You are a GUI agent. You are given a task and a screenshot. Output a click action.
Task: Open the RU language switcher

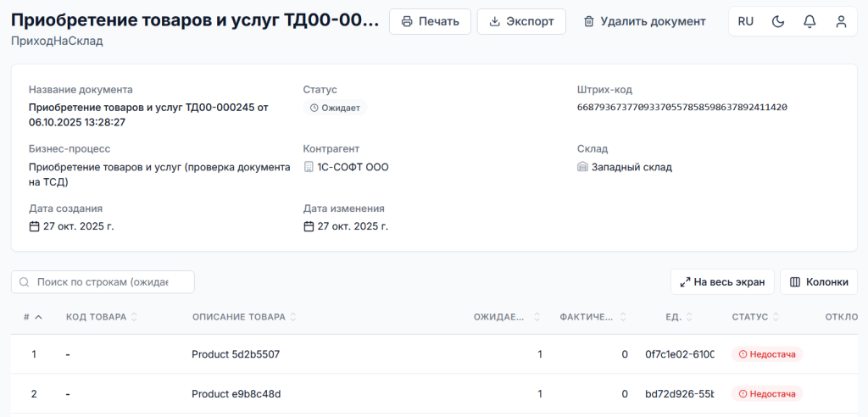[x=746, y=21]
